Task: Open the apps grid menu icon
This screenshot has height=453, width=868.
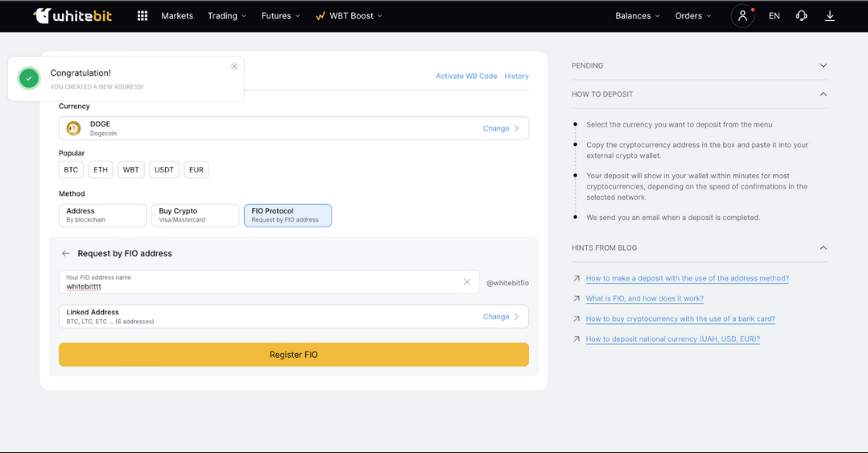Action: (143, 15)
